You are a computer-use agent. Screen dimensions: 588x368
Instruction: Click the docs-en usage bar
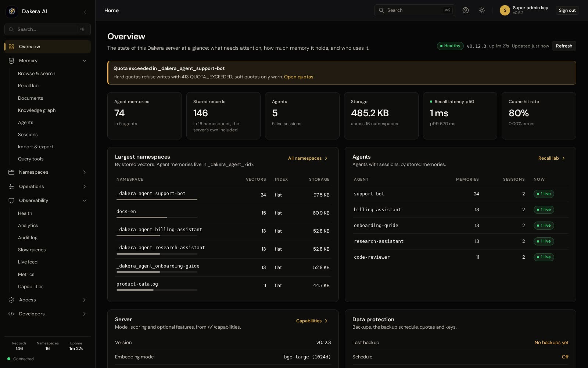point(157,217)
